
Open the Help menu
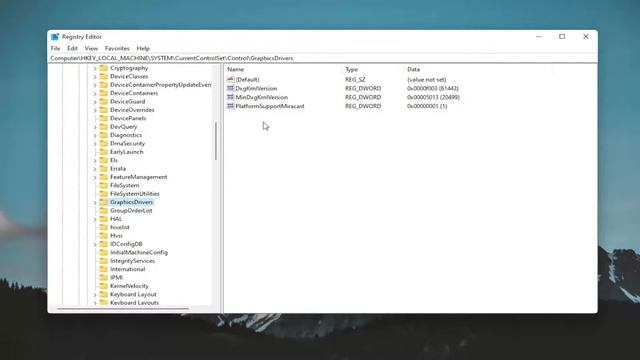(x=143, y=48)
